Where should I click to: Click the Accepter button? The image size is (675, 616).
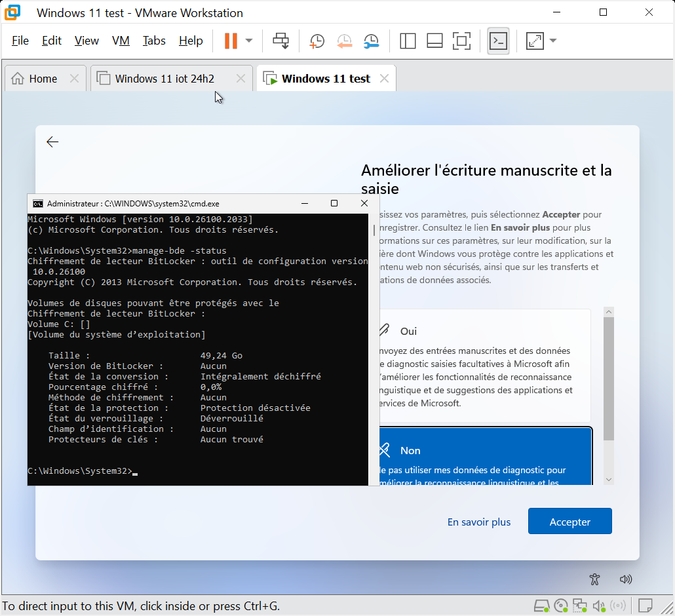(569, 521)
